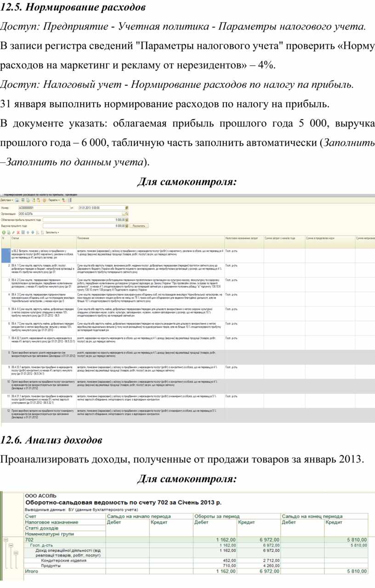Open the Перейти dropdown menu
This screenshot has width=375, height=588.
[54, 200]
